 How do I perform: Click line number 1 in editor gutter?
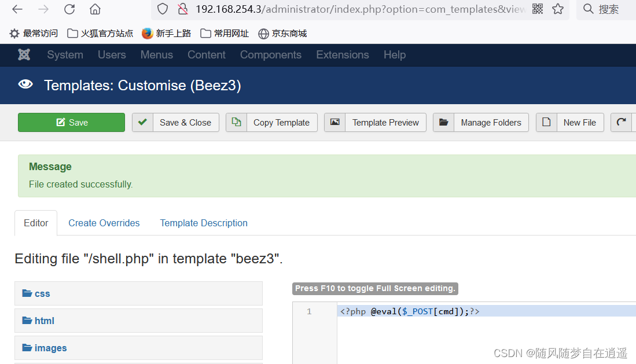tap(309, 311)
